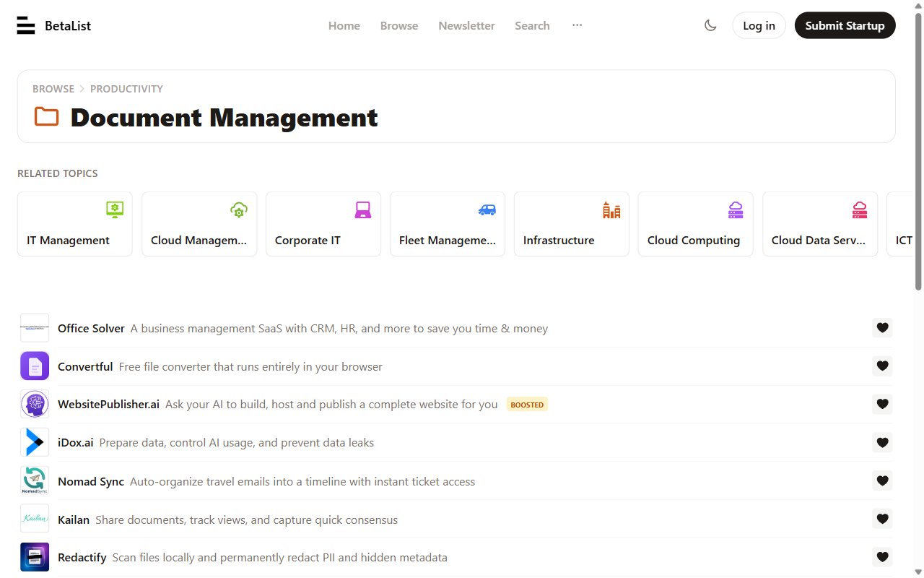Screen dimensions: 924x578
Task: Click the WebsitePublisher.ai brain logo
Action: (x=35, y=405)
